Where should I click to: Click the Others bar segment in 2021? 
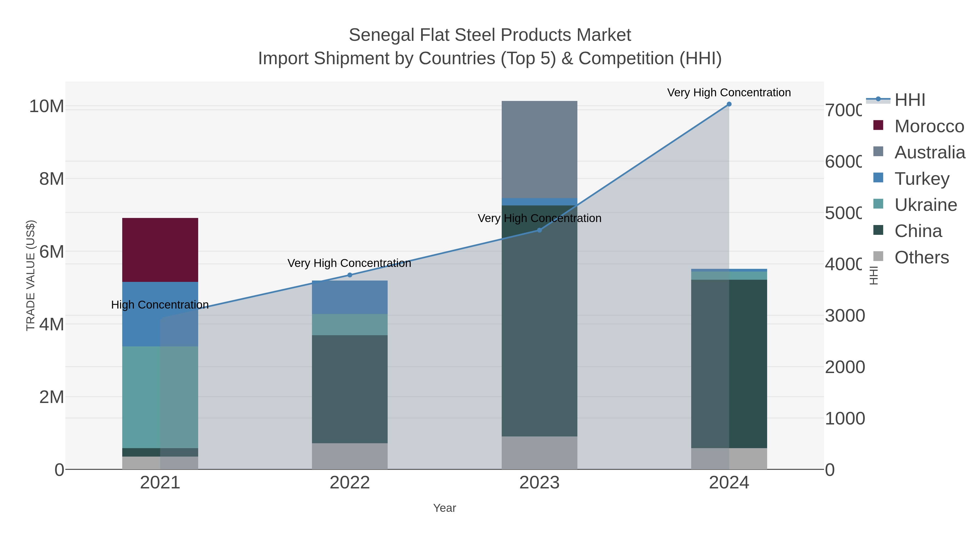tap(160, 463)
